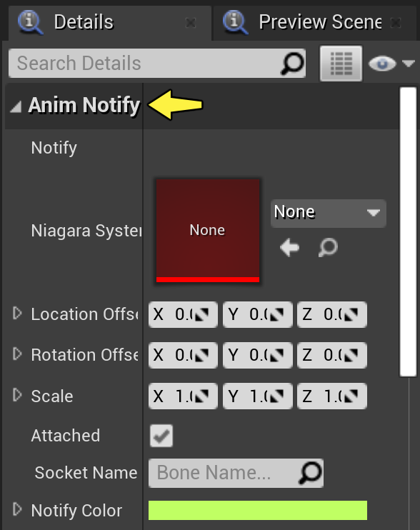Expand the Notify Color property
The width and height of the screenshot is (420, 530).
[x=17, y=509]
